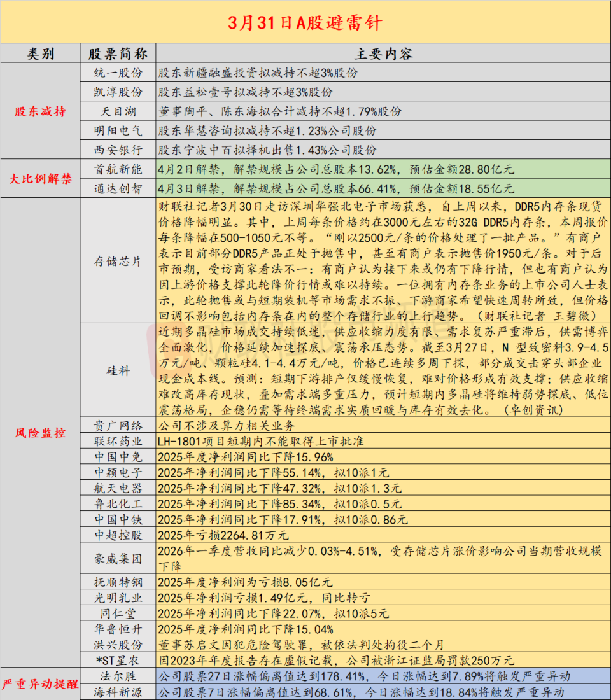Select stock name 明阳电气
Image resolution: width=611 pixels, height=700 pixels.
(x=118, y=130)
